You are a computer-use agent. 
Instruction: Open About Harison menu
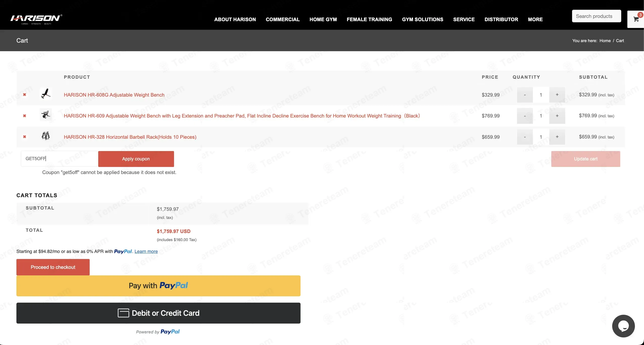coord(235,19)
